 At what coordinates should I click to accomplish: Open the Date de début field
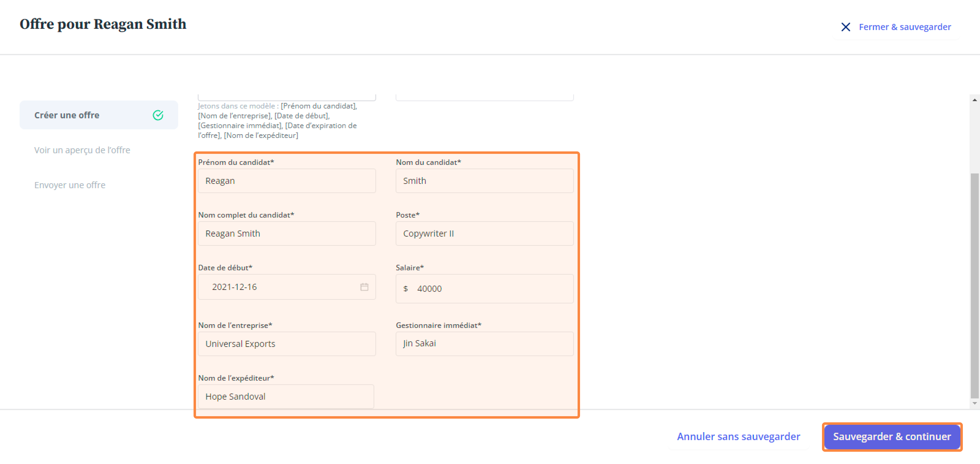[287, 287]
